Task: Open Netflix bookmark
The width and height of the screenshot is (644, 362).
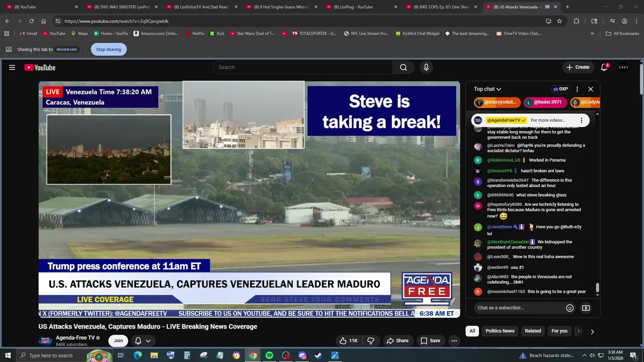Action: pos(194,34)
